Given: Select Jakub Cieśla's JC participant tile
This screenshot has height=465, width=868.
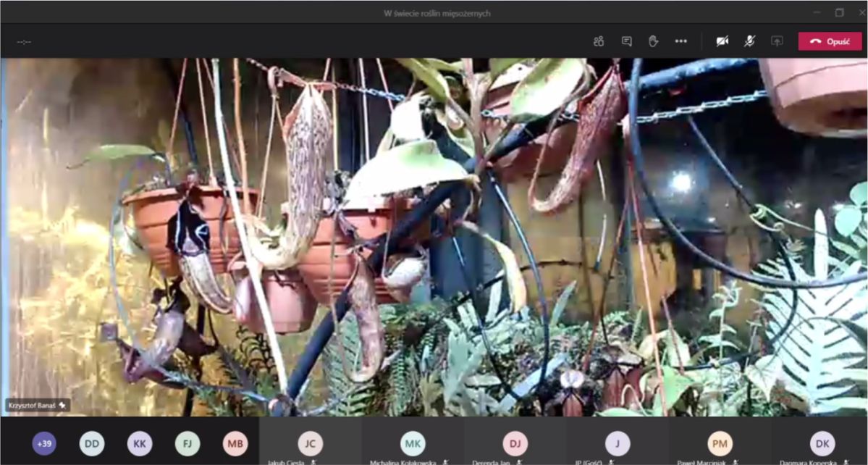Looking at the screenshot, I should [x=310, y=443].
